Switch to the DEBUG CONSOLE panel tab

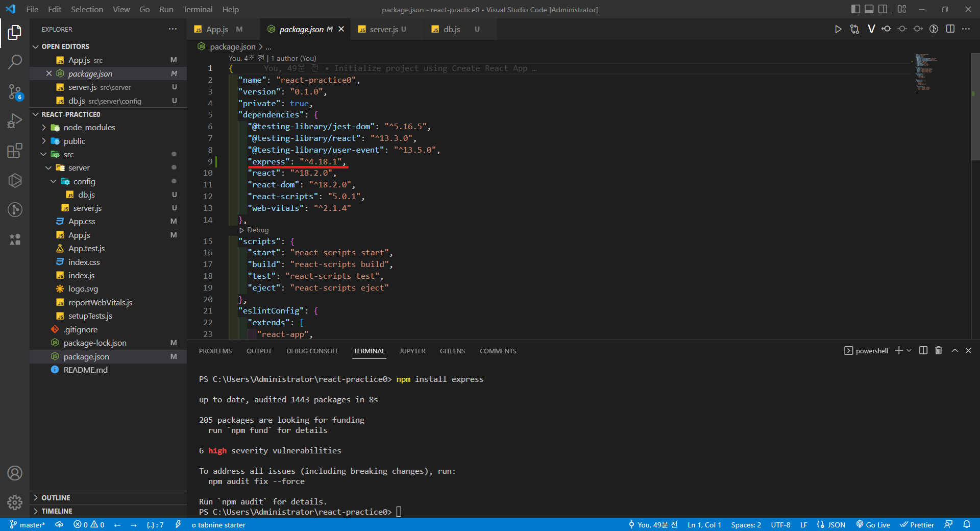coord(312,351)
